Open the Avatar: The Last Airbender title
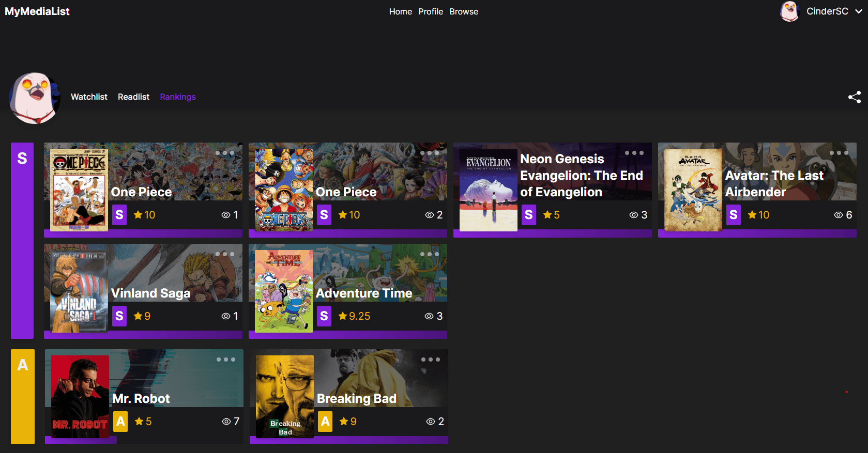 tap(774, 183)
